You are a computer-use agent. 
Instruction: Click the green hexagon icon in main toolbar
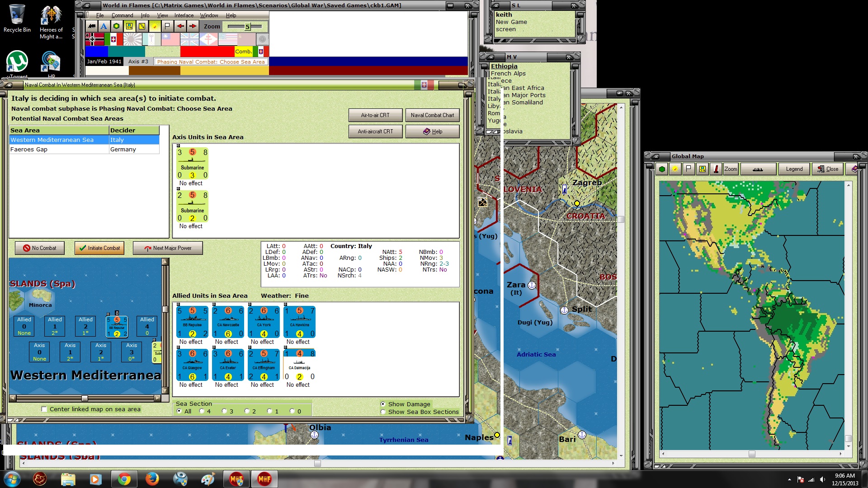point(117,26)
